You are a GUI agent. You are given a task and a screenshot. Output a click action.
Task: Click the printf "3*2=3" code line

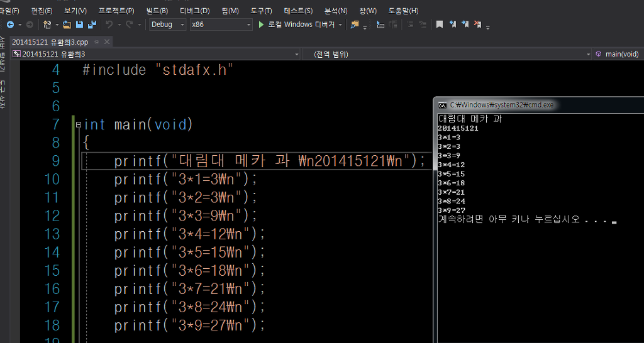click(x=186, y=197)
